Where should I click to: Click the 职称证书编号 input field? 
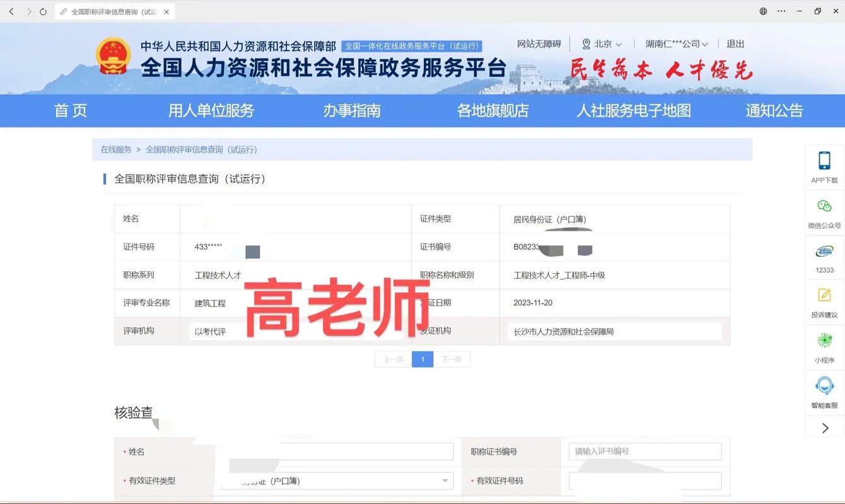click(644, 451)
